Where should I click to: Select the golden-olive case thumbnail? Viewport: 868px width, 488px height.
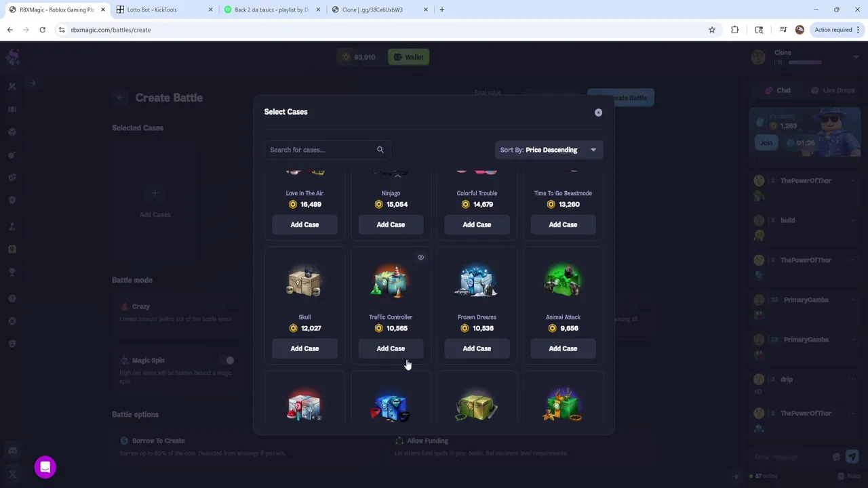click(x=477, y=405)
